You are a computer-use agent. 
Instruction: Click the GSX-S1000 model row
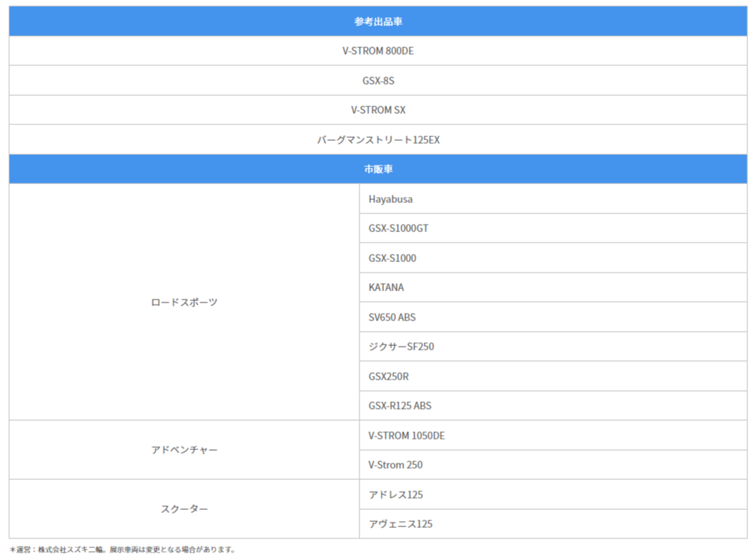tap(392, 258)
